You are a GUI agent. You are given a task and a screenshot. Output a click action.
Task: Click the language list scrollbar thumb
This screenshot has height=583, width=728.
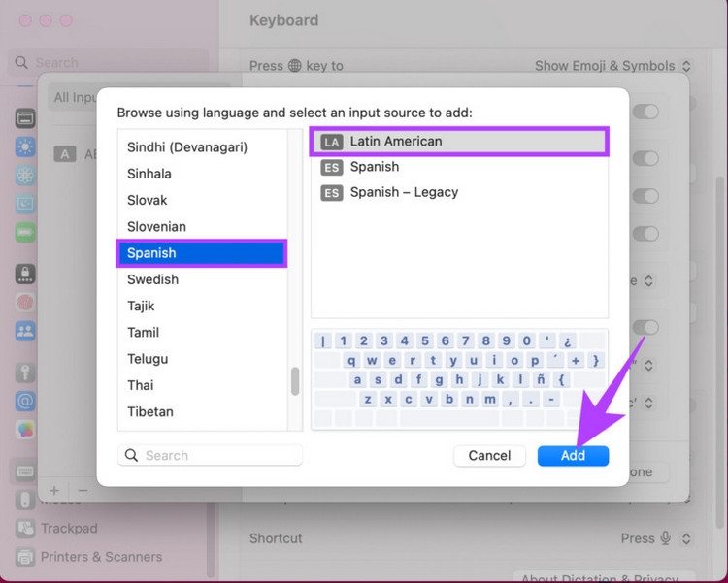tap(295, 381)
